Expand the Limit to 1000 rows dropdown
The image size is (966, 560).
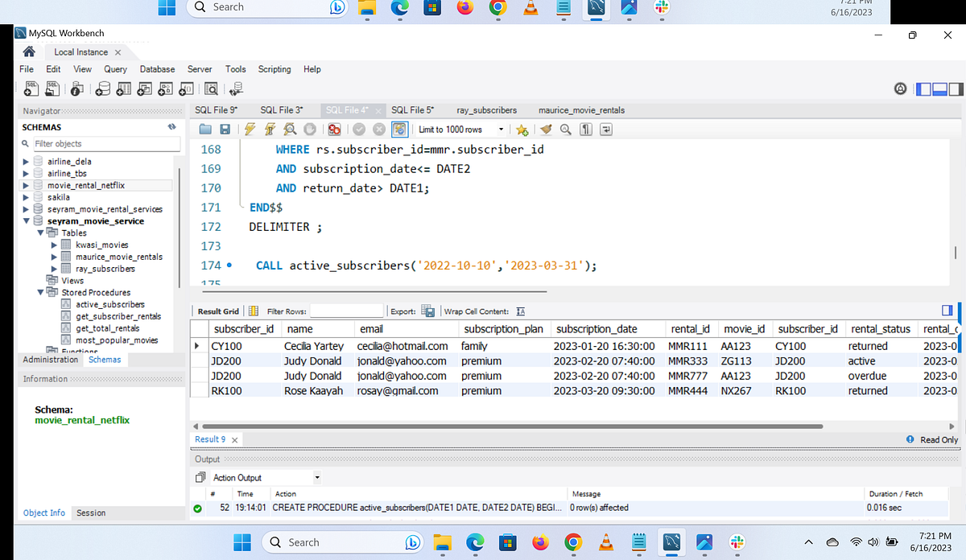click(x=502, y=130)
